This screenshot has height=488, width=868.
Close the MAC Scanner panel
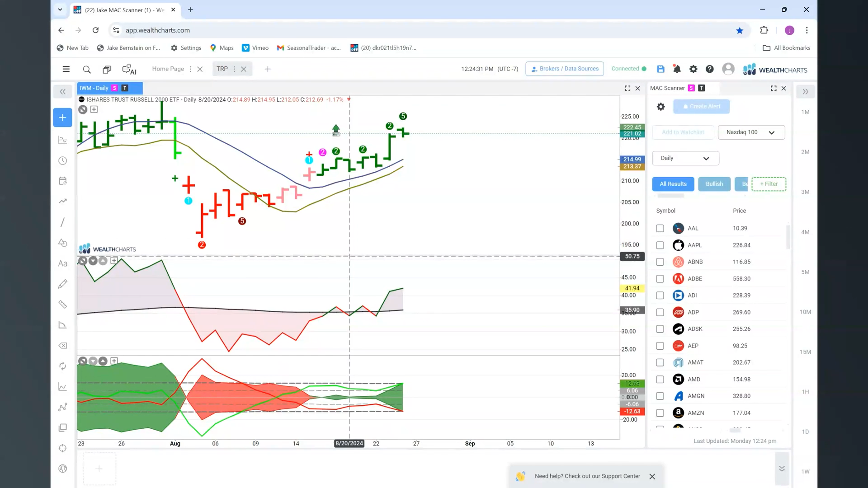coord(784,88)
